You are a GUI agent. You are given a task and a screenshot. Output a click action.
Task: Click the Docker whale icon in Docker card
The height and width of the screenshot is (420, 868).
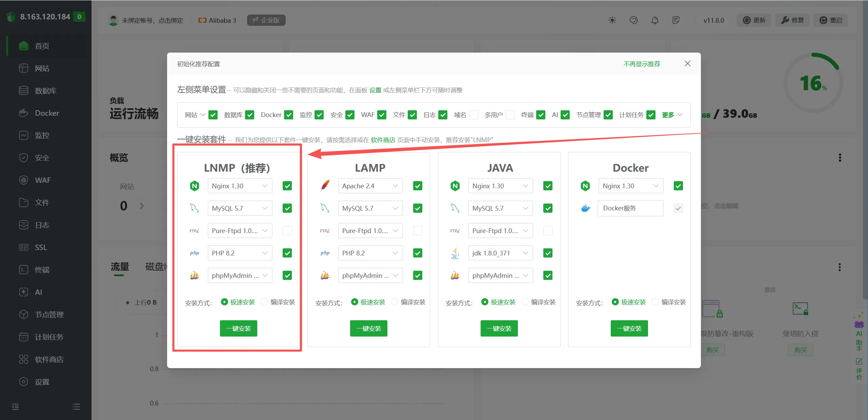tap(585, 208)
